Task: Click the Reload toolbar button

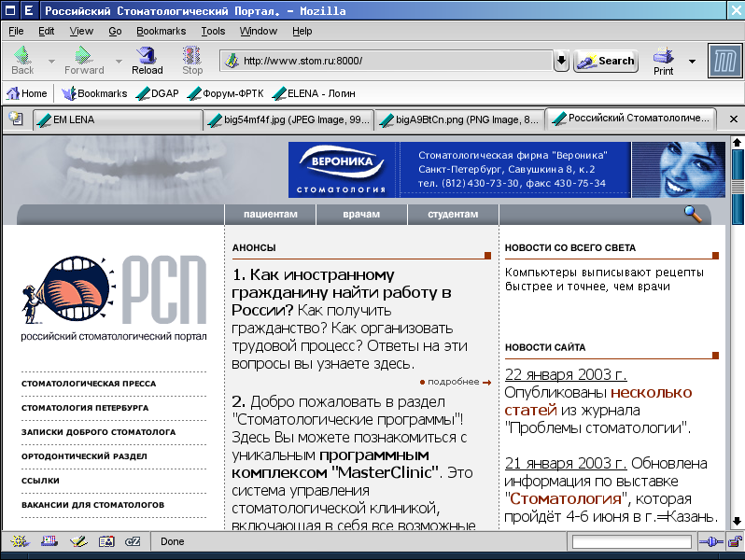Action: pos(147,61)
